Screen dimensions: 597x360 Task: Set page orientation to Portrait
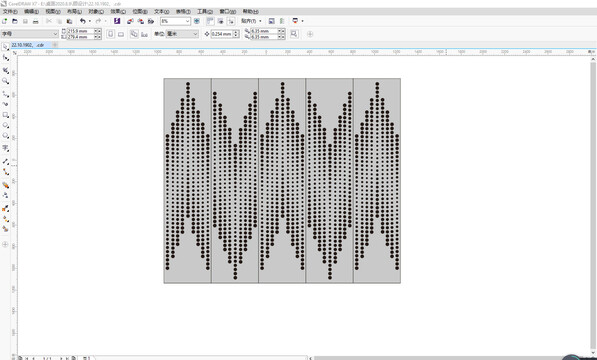click(110, 34)
